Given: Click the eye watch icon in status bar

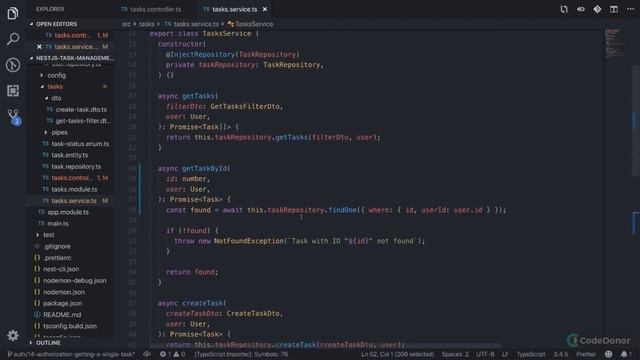Looking at the screenshot, I should 147,354.
